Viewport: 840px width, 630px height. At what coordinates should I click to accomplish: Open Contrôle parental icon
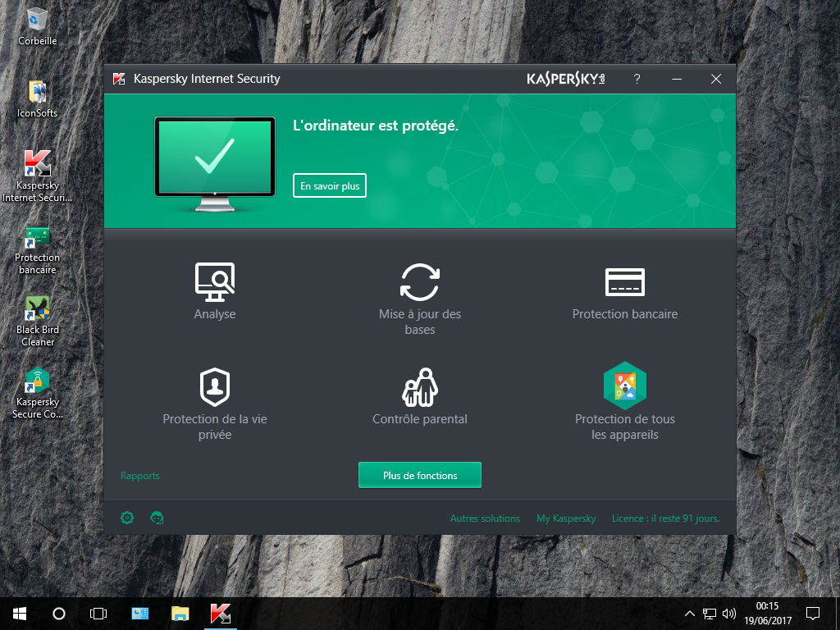pos(420,387)
